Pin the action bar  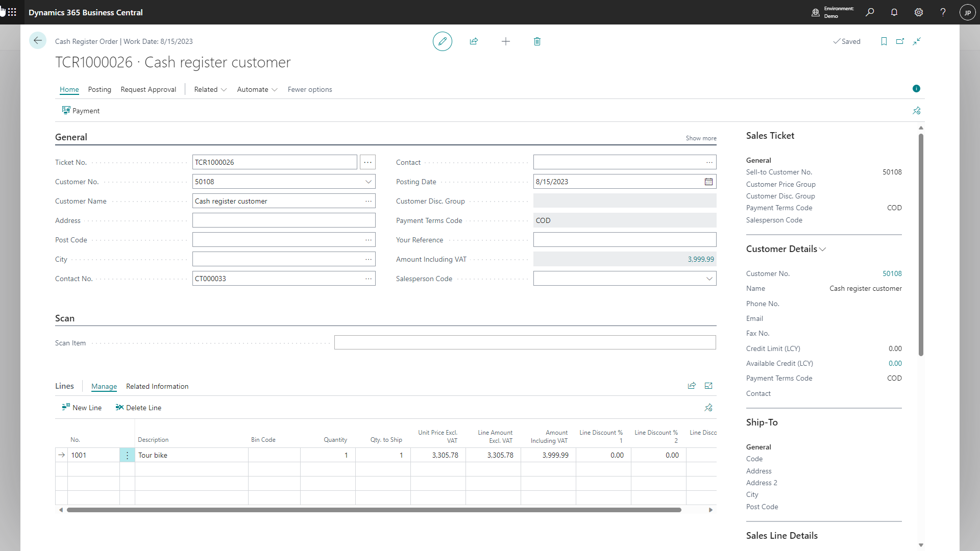tap(917, 111)
